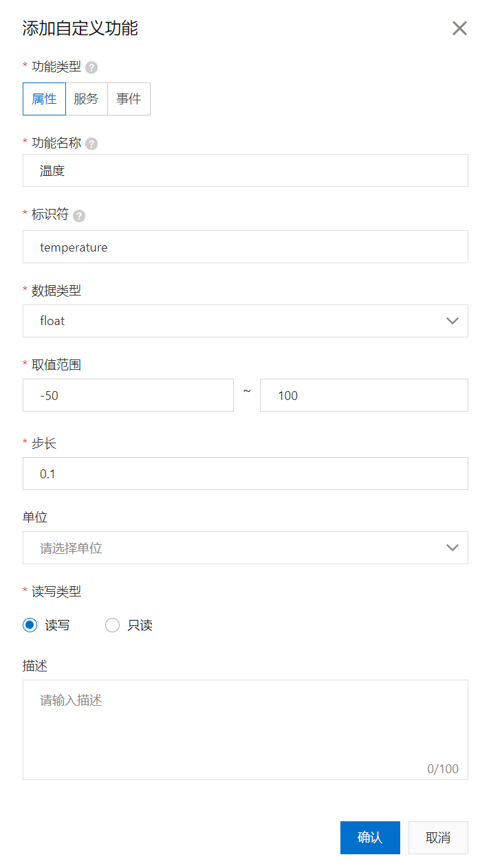Open the 请选择单位 unit dropdown

pyautogui.click(x=245, y=548)
